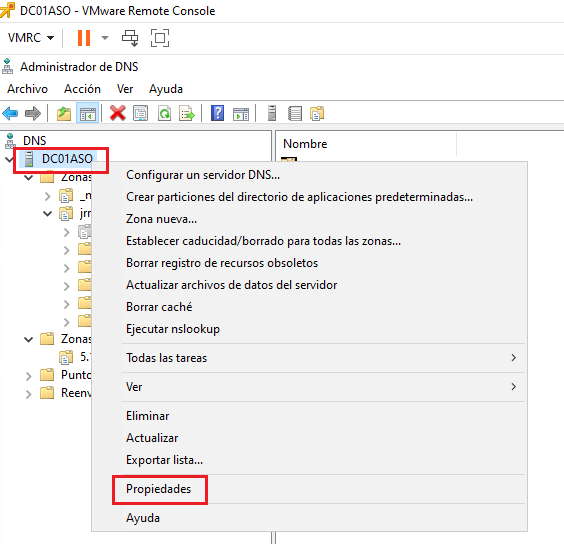
Task: Collapse the DC01ASO server node
Action: [x=9, y=159]
